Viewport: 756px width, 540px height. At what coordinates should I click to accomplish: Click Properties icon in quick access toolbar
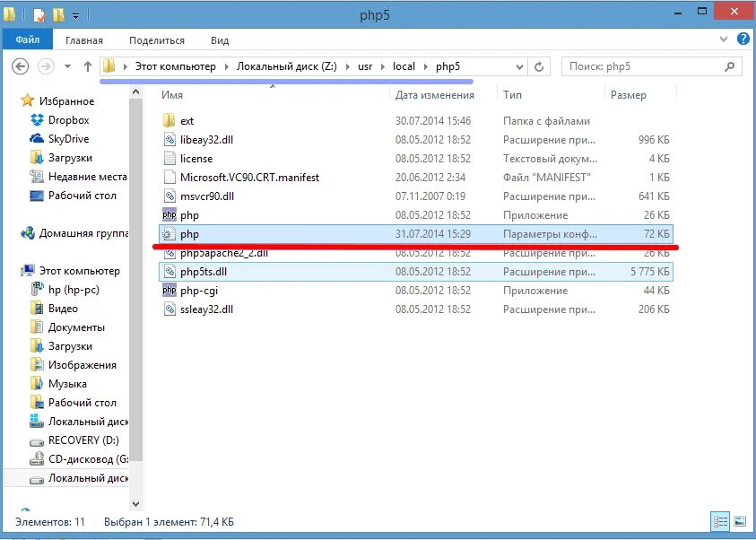point(39,15)
